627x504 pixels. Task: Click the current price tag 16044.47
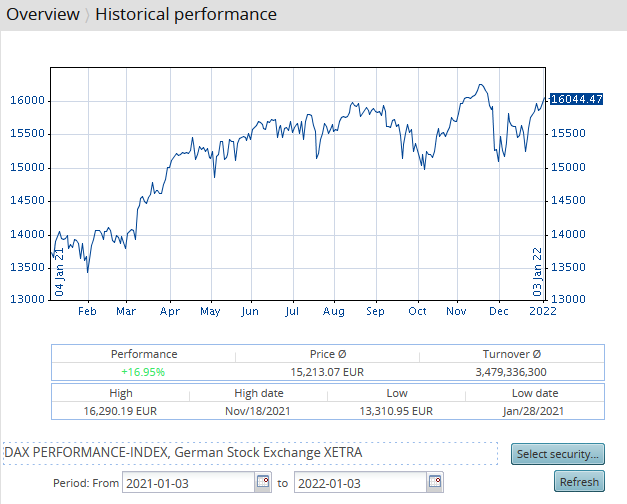(577, 98)
